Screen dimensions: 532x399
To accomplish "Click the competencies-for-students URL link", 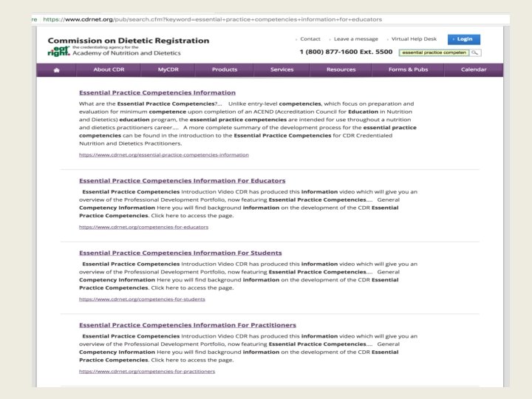I will click(x=142, y=299).
